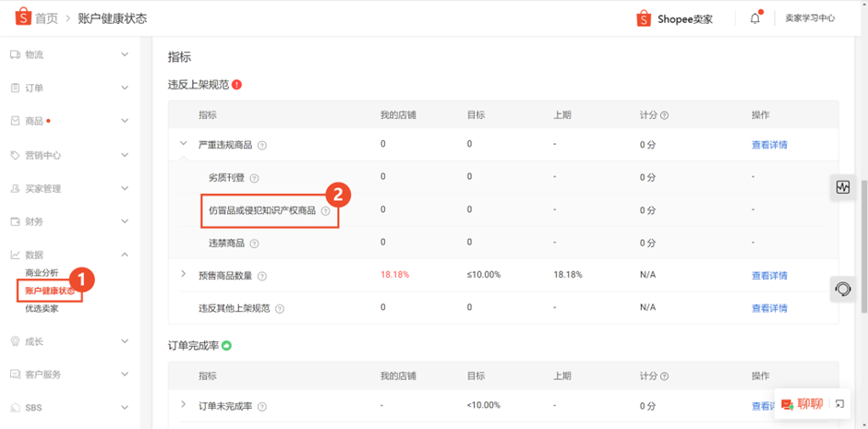
Task: Select 优选卖家 in the sidebar
Action: click(42, 308)
